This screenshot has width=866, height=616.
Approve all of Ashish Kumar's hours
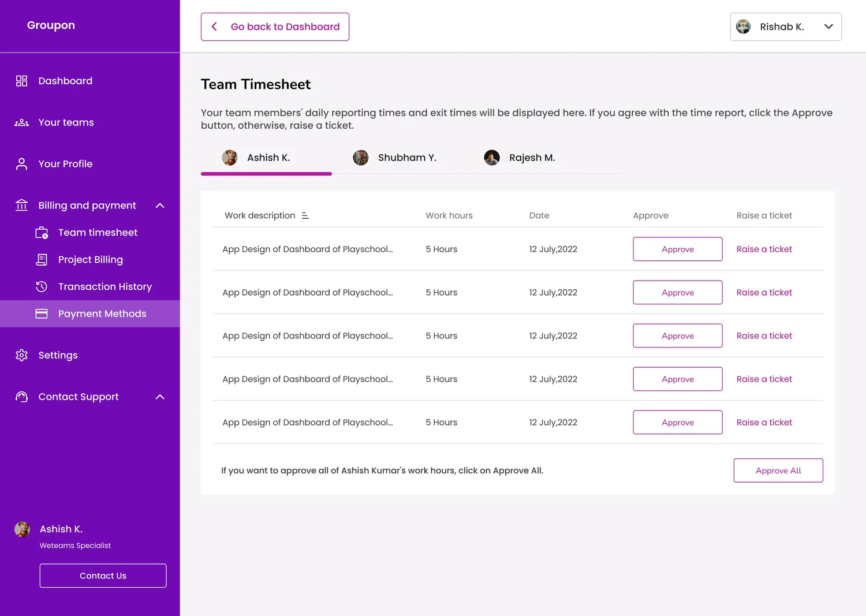click(x=778, y=471)
